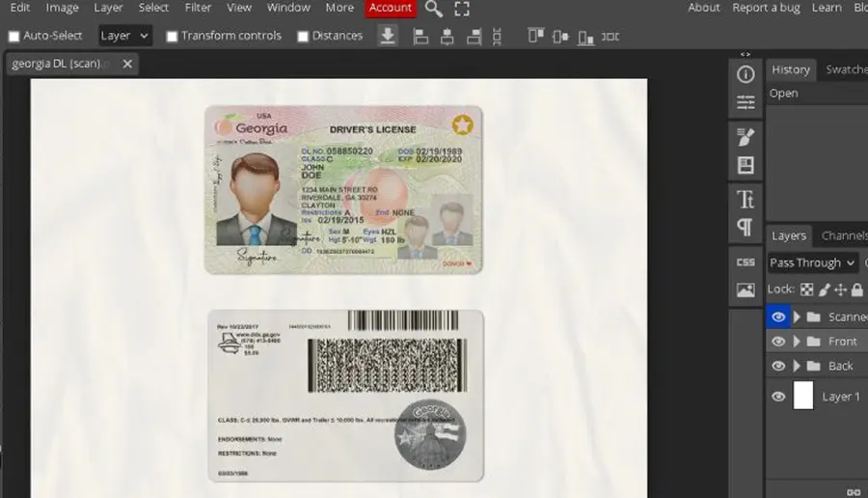
Task: Hide Layer 1 visibility eye
Action: click(x=777, y=397)
